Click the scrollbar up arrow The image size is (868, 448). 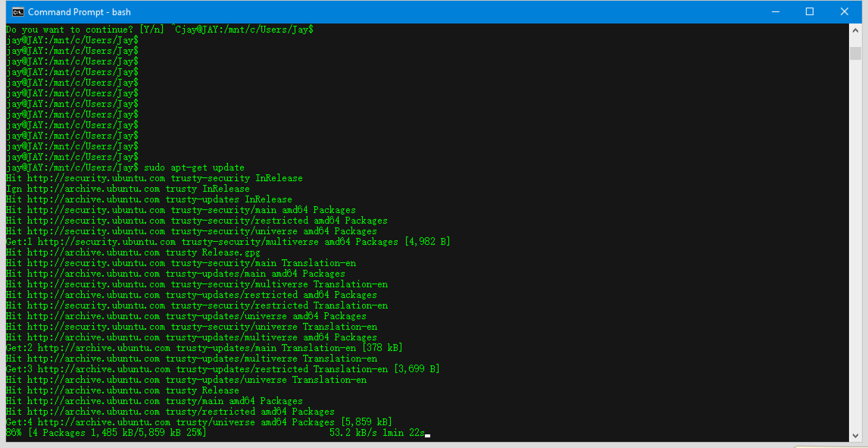click(855, 31)
